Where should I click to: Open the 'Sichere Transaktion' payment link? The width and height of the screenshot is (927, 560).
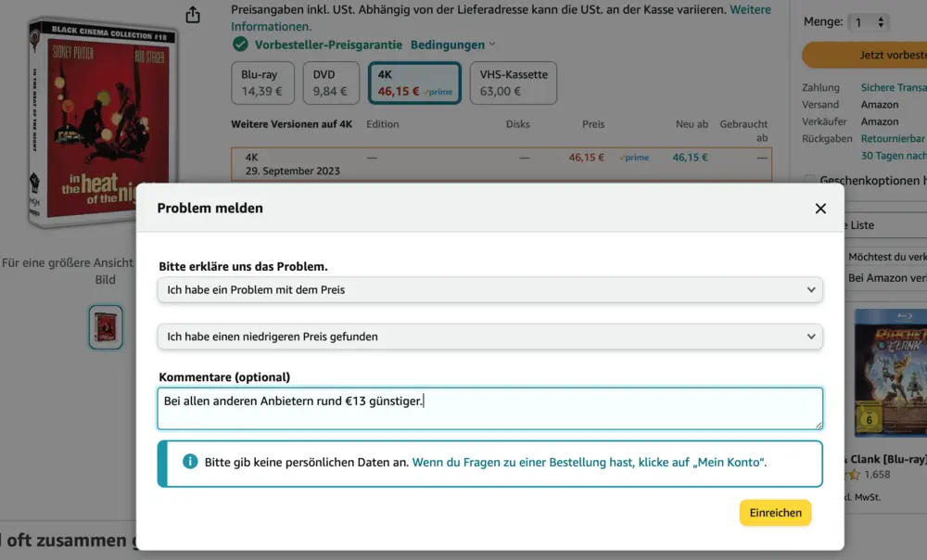tap(894, 87)
